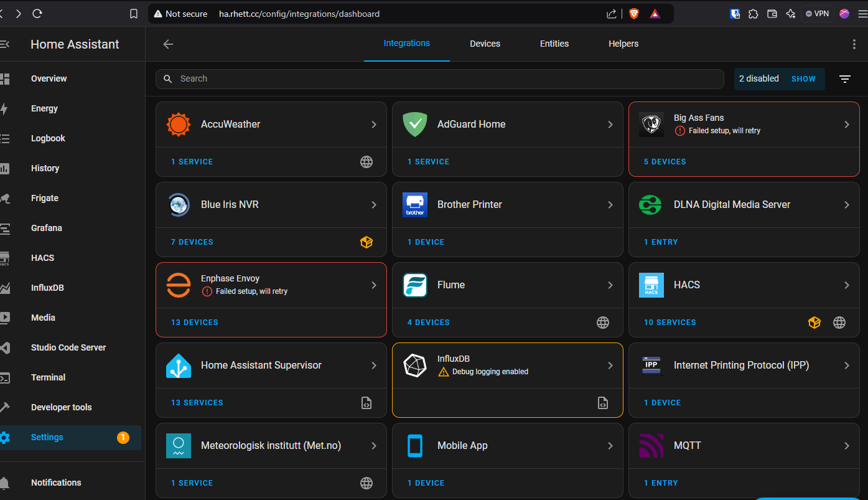The image size is (868, 500).
Task: Click the orange custom box icon on HACS card
Action: (814, 323)
